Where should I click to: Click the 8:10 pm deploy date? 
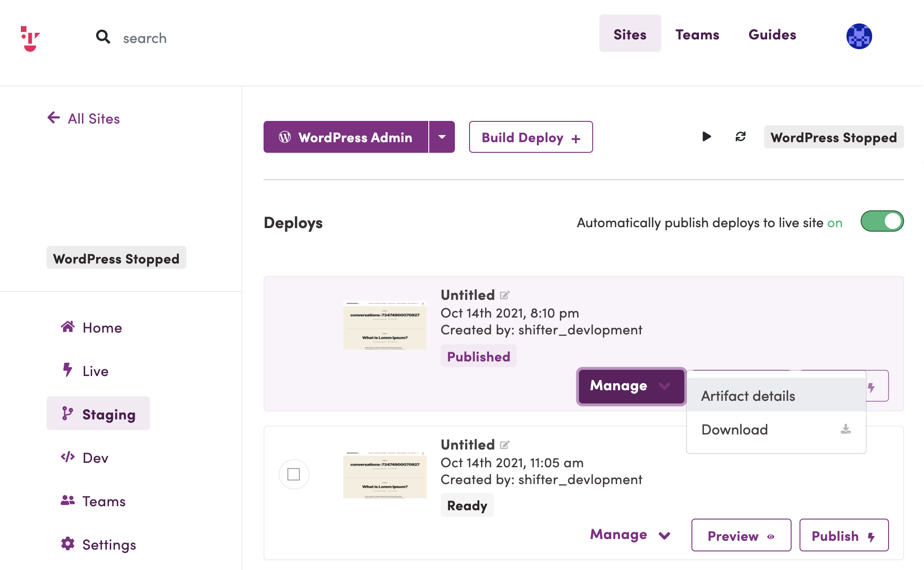coord(509,313)
